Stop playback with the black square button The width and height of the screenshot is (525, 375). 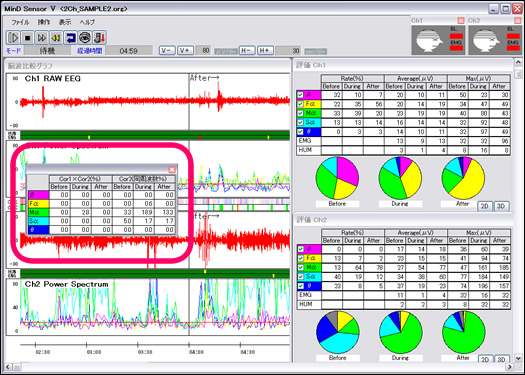pyautogui.click(x=27, y=38)
